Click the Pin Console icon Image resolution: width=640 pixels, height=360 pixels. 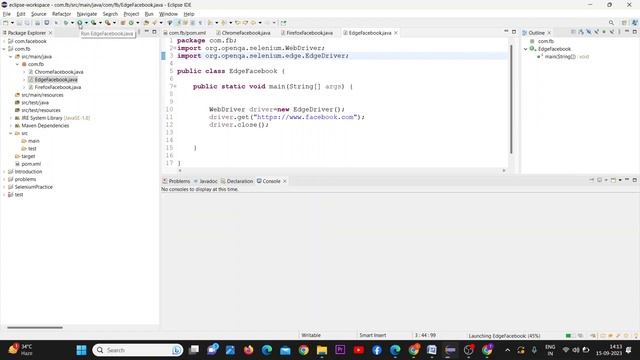pos(592,180)
